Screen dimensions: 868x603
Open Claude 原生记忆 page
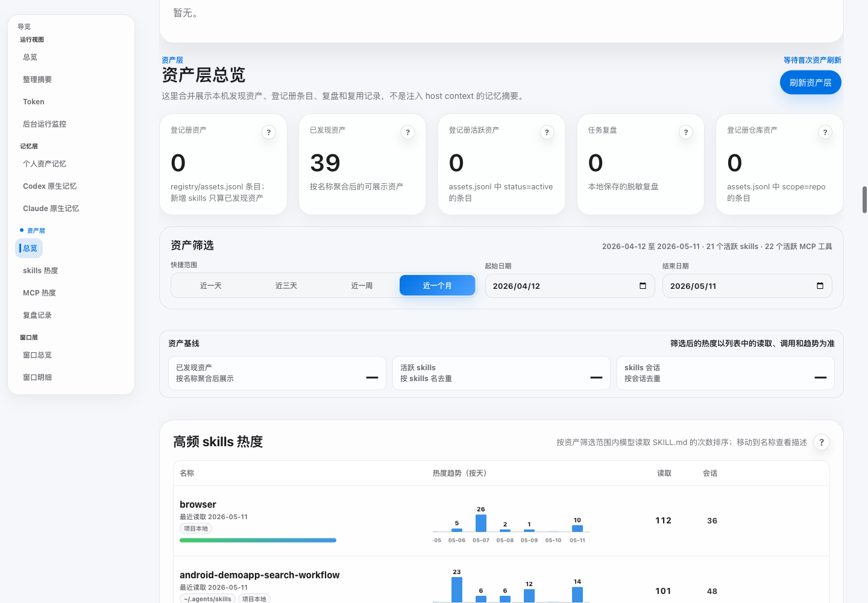pos(51,209)
